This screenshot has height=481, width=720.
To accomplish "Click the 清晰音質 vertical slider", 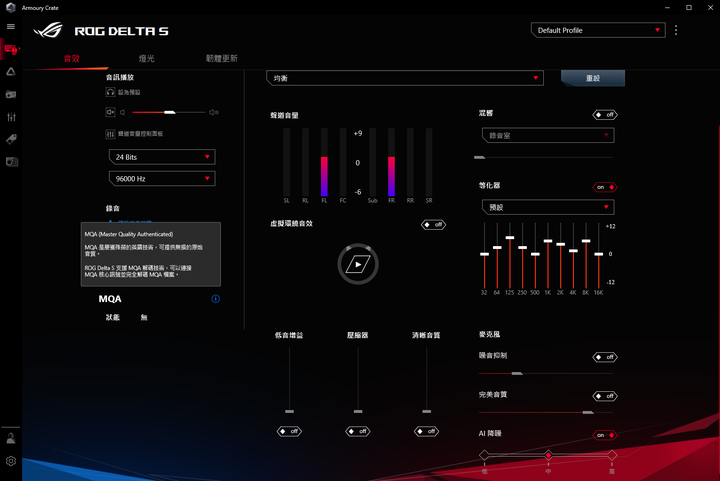I will [x=427, y=380].
